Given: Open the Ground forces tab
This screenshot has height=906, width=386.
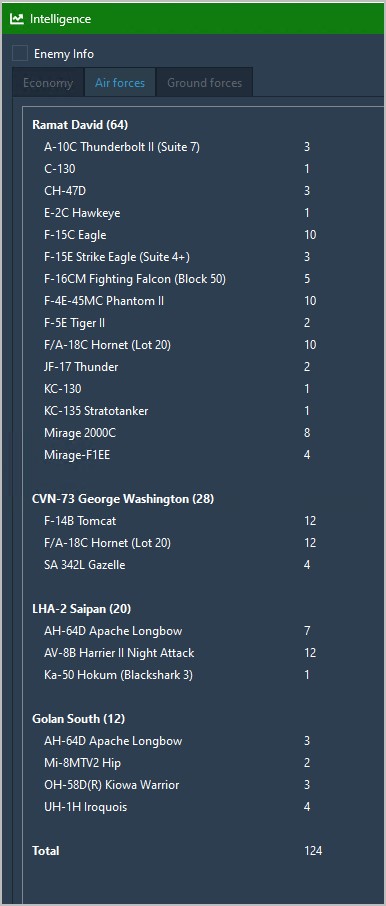Looking at the screenshot, I should click(205, 83).
